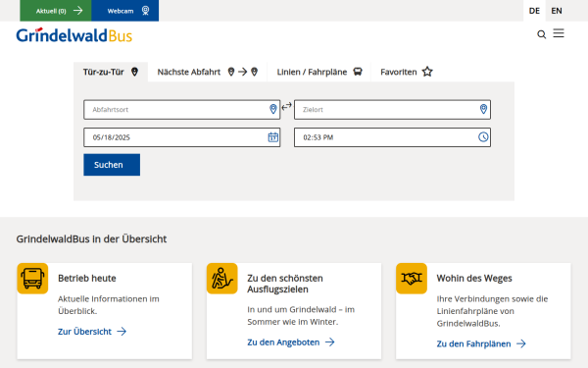Click the Betrieb heute heading
This screenshot has height=368, width=588.
click(87, 279)
